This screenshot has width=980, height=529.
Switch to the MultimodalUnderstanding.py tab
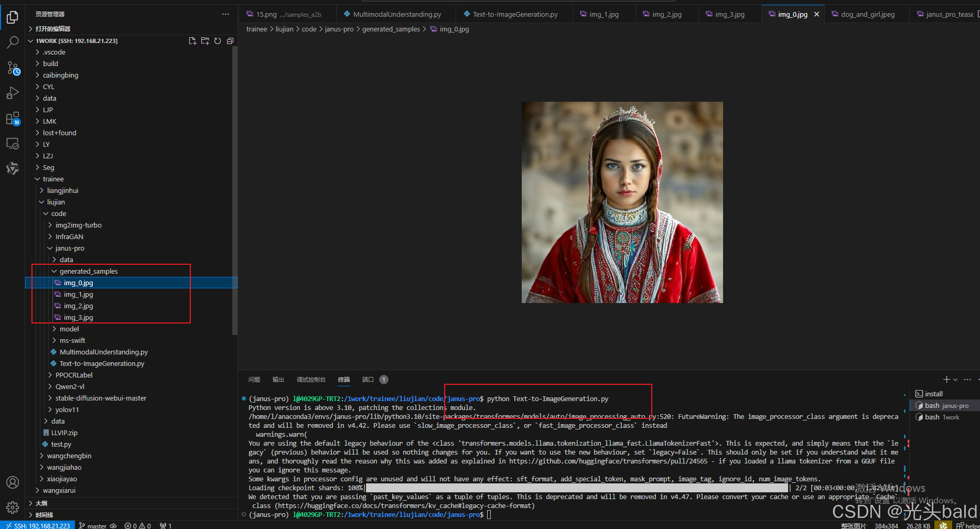tap(396, 14)
